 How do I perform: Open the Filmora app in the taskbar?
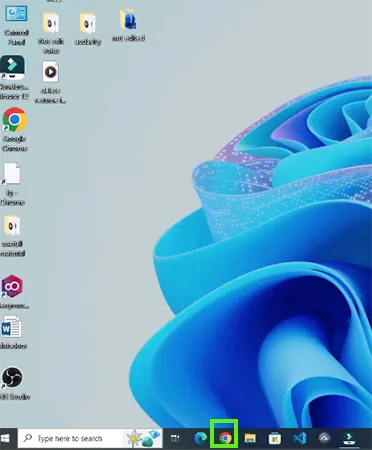tap(349, 438)
